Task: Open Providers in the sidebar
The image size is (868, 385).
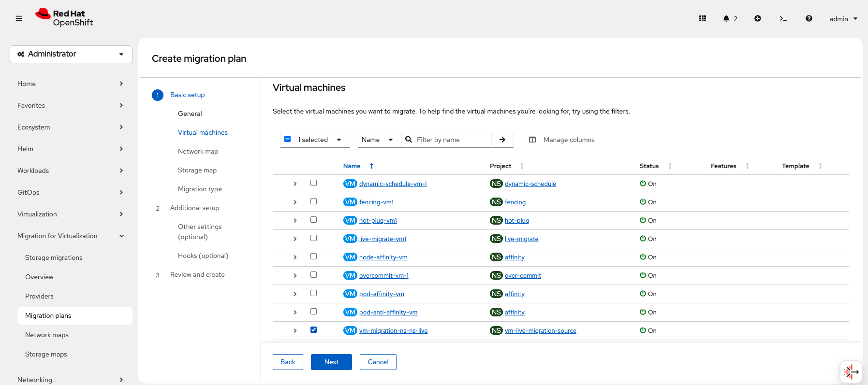Action: point(39,296)
